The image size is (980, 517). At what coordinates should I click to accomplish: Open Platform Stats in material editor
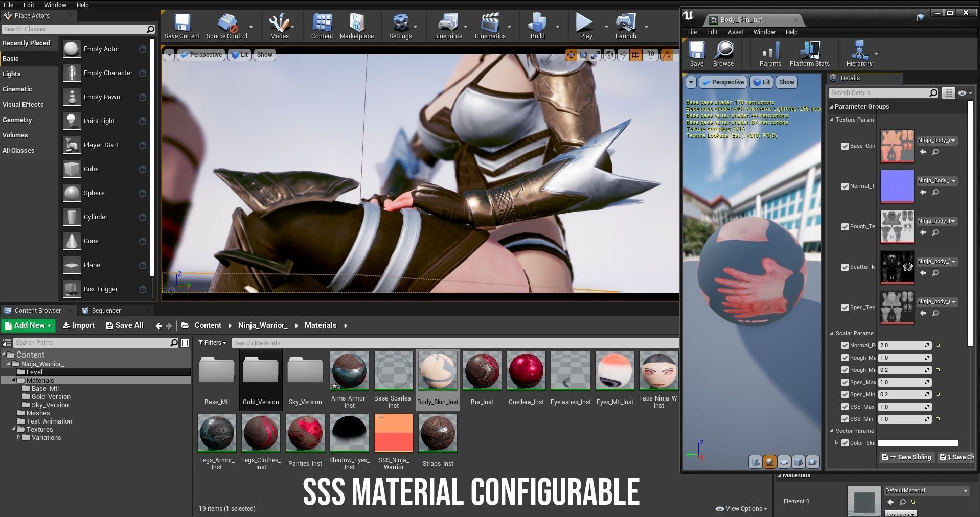810,54
